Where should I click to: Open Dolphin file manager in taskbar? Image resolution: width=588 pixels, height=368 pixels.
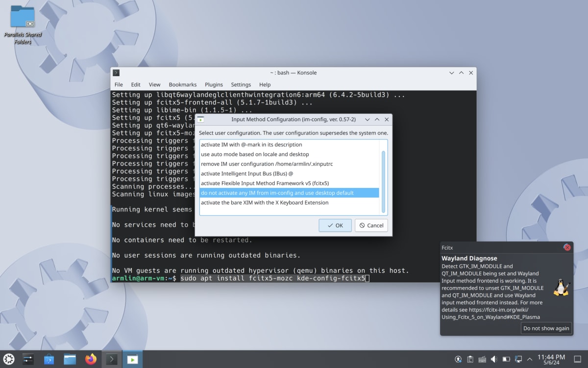[70, 359]
